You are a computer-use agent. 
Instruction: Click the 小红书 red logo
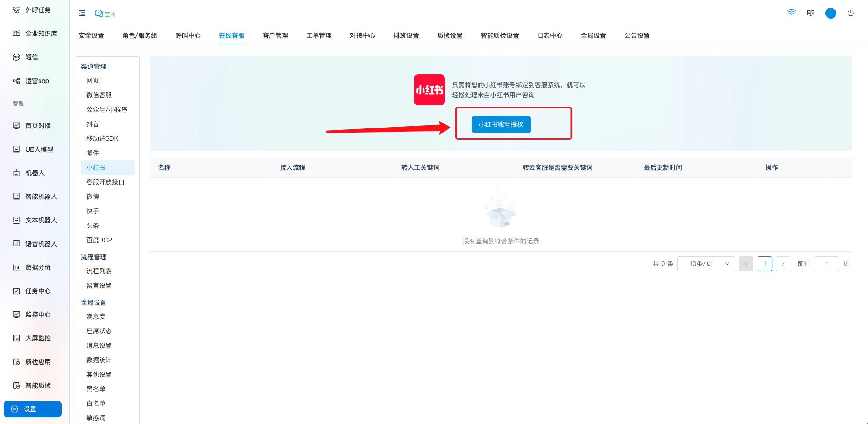click(x=429, y=90)
